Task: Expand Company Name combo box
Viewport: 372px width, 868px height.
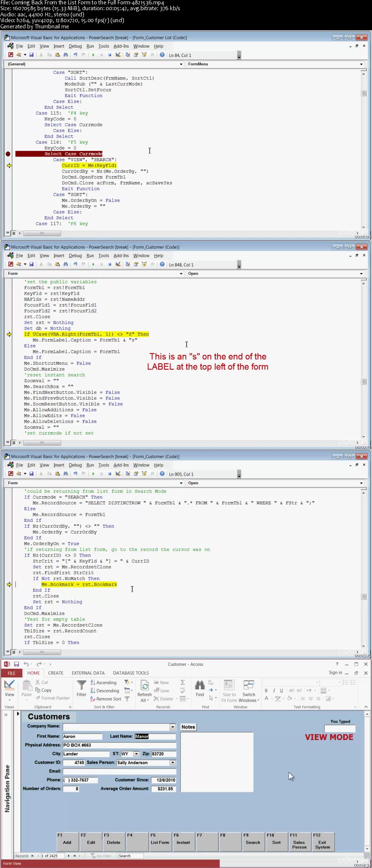Action: tap(173, 727)
